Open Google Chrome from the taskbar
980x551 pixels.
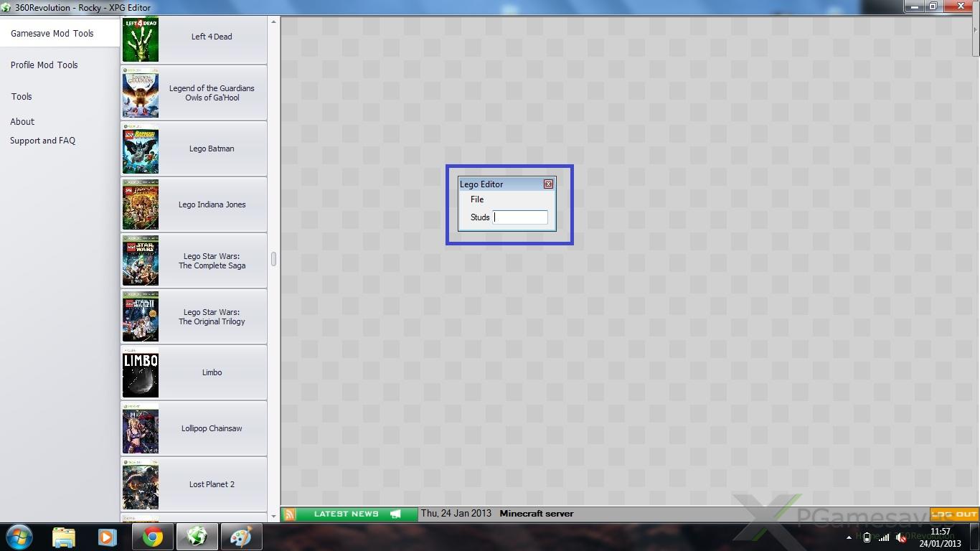coord(152,537)
